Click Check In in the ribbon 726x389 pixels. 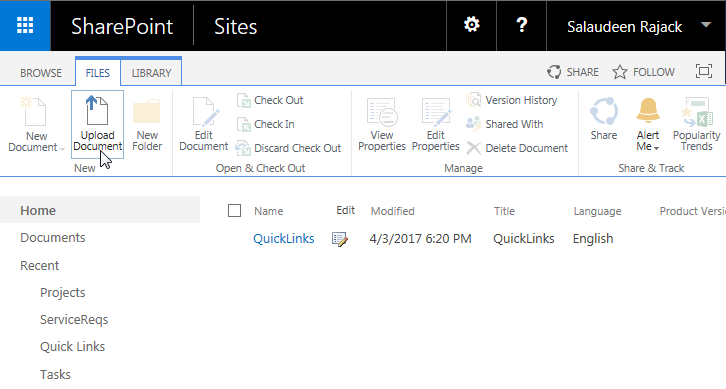265,124
